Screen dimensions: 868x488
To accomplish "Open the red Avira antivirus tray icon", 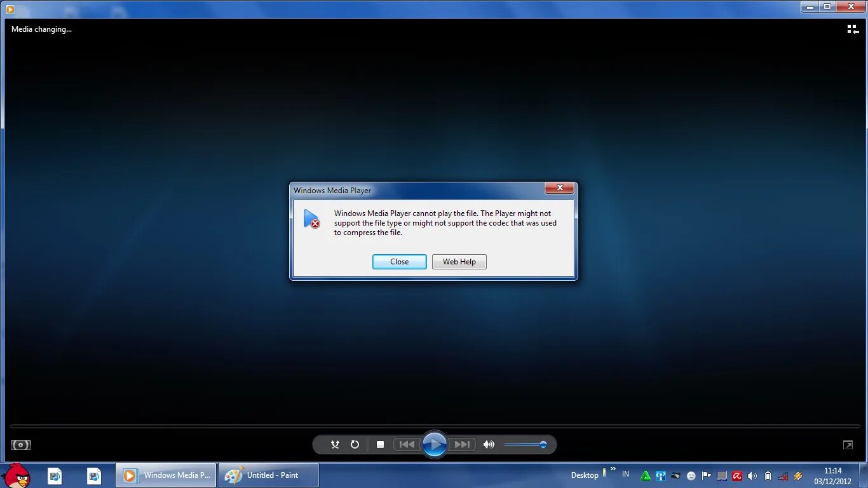I will point(737,476).
